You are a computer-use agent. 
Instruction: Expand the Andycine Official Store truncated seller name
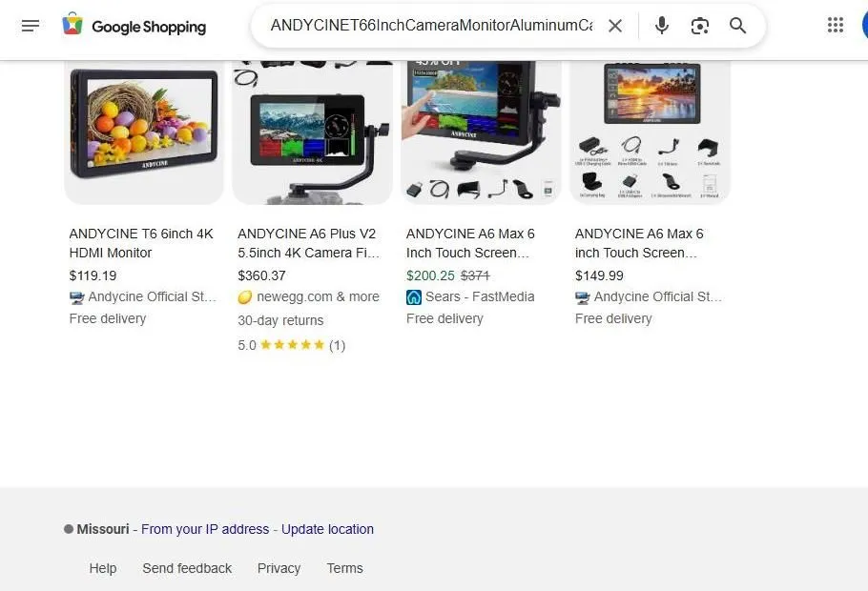[x=143, y=296]
